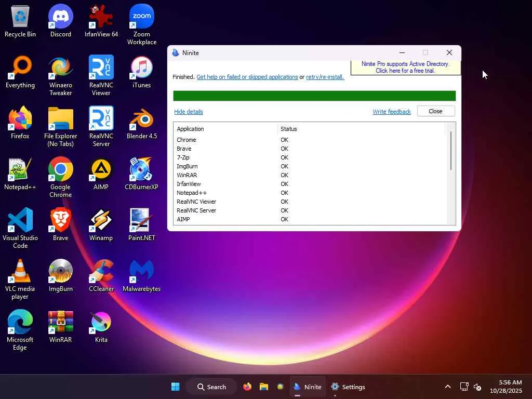Click the taskbar Search box
The image size is (532, 399).
[212, 387]
